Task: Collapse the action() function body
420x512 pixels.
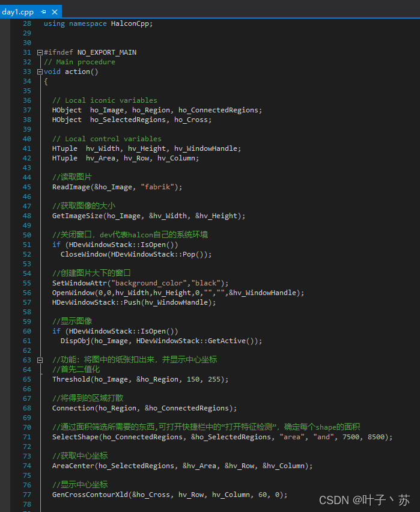Action: [x=39, y=72]
